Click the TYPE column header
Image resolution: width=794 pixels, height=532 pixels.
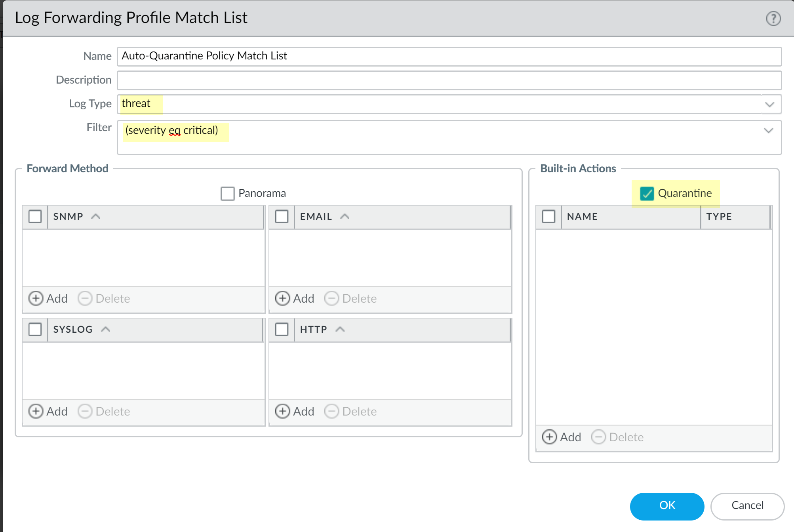click(719, 216)
